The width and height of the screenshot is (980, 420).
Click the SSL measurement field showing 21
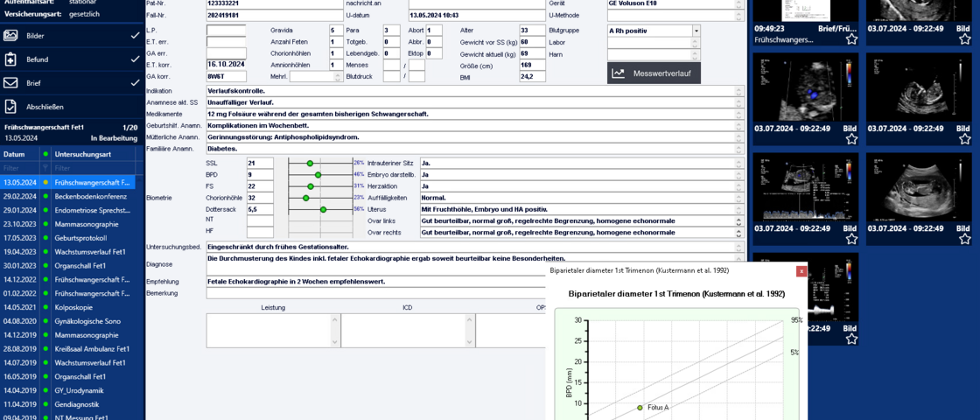(260, 163)
